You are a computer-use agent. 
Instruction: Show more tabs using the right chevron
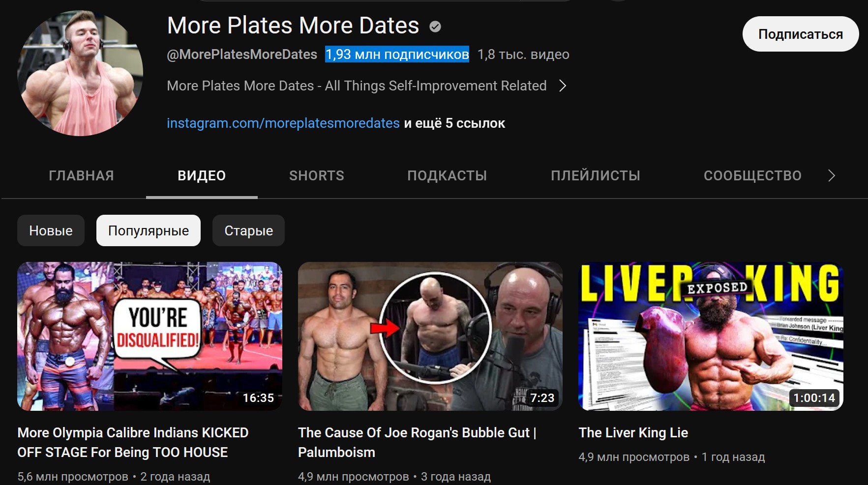[831, 175]
